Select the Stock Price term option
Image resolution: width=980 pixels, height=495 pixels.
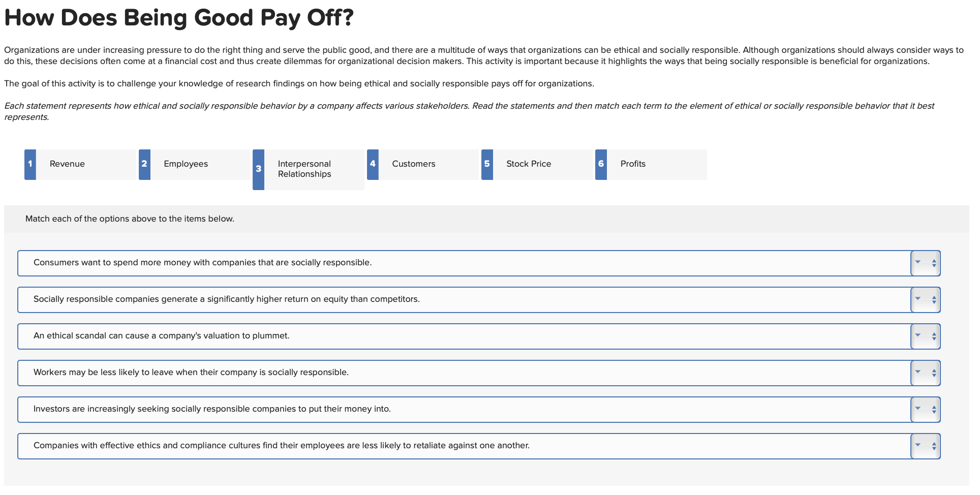tap(528, 164)
